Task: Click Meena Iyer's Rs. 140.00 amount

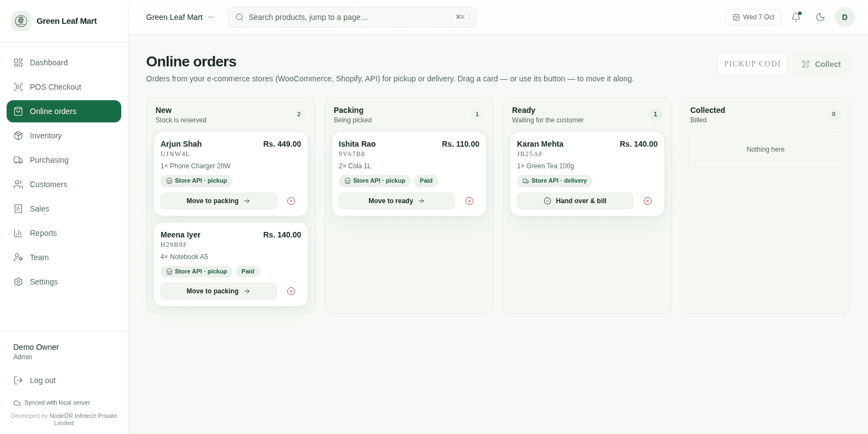Action: pos(282,235)
